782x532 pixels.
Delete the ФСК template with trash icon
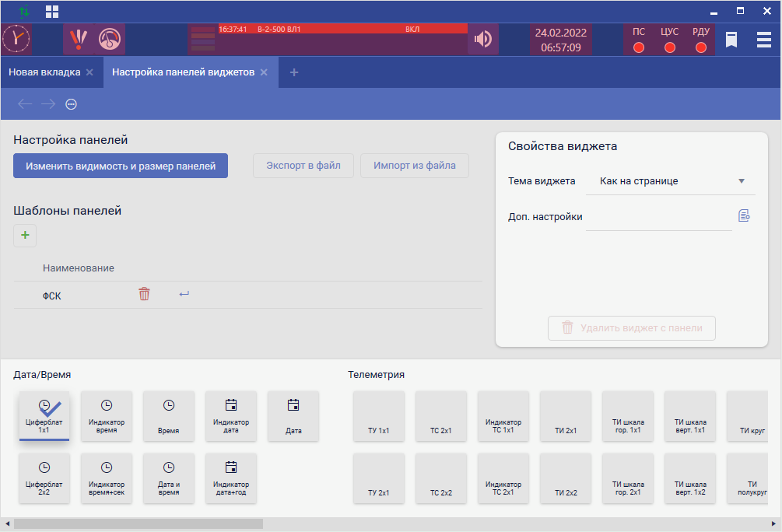coord(144,294)
